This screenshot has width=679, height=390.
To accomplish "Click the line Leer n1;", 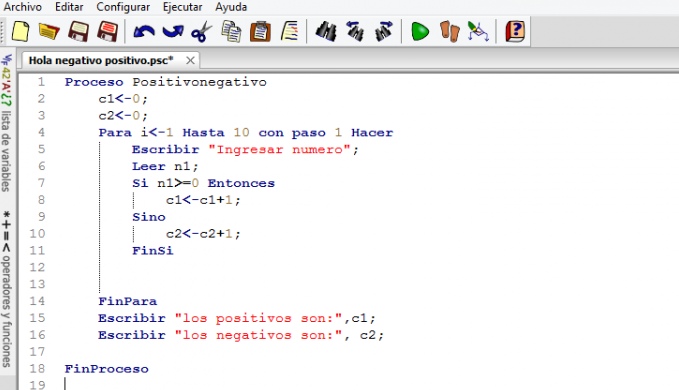I will (165, 166).
